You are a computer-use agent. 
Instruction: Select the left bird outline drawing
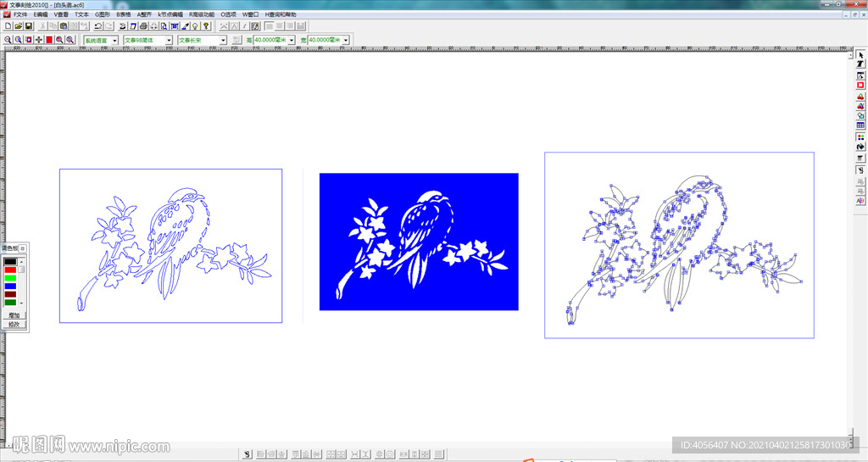click(170, 246)
